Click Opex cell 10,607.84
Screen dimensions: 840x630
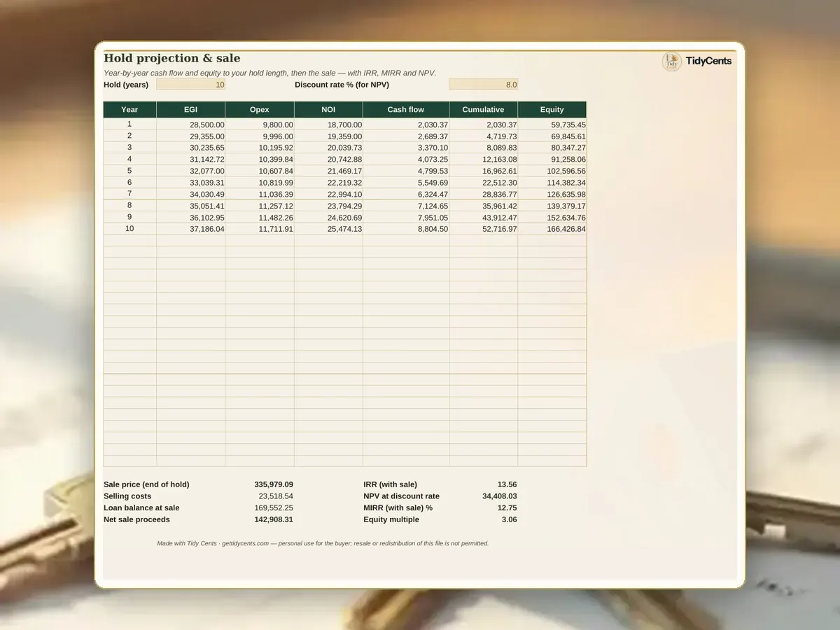(x=260, y=171)
